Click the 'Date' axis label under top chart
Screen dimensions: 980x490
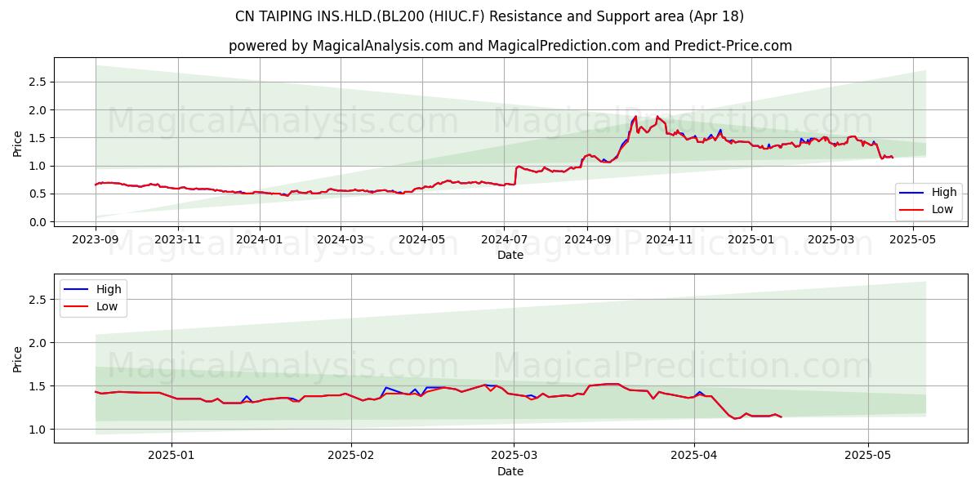click(510, 256)
